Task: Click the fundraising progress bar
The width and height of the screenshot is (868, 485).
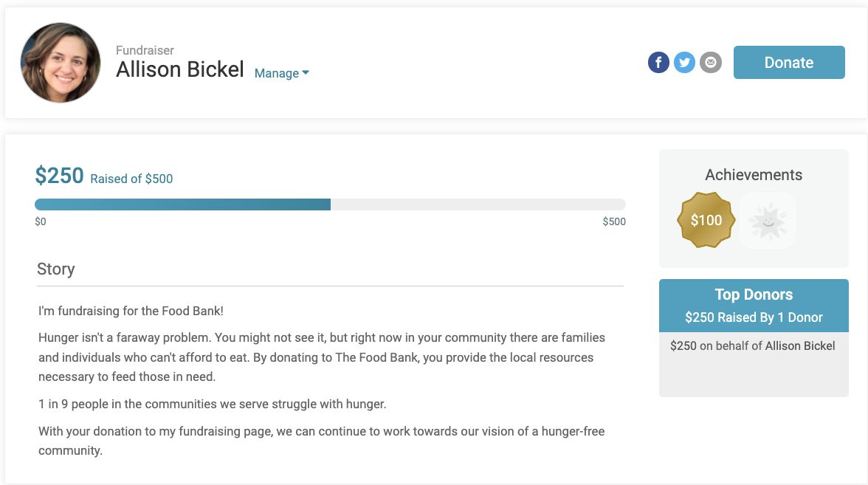Action: pyautogui.click(x=330, y=204)
